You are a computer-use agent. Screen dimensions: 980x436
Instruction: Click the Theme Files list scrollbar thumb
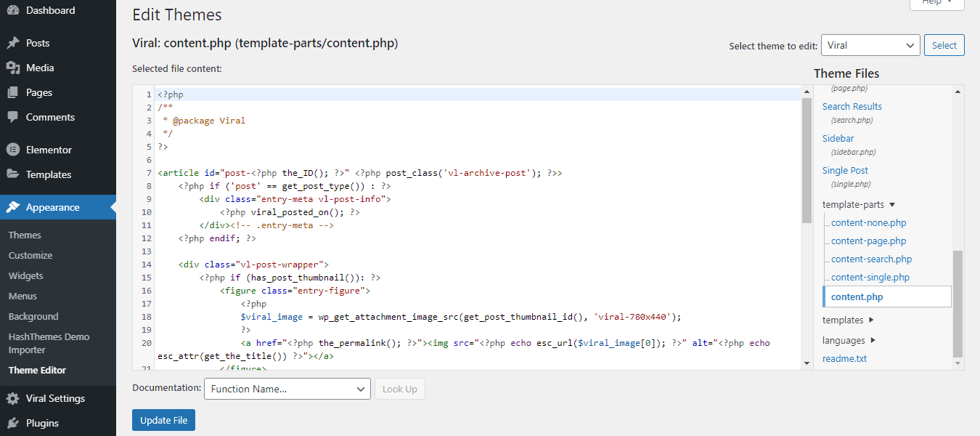(957, 304)
